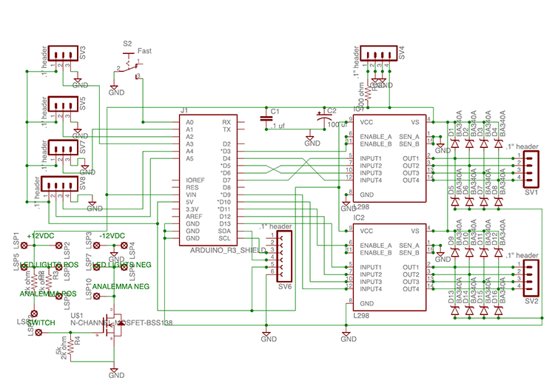Screen dimensions: 555x392
Task: Click diode D9 symbol
Action: point(455,253)
